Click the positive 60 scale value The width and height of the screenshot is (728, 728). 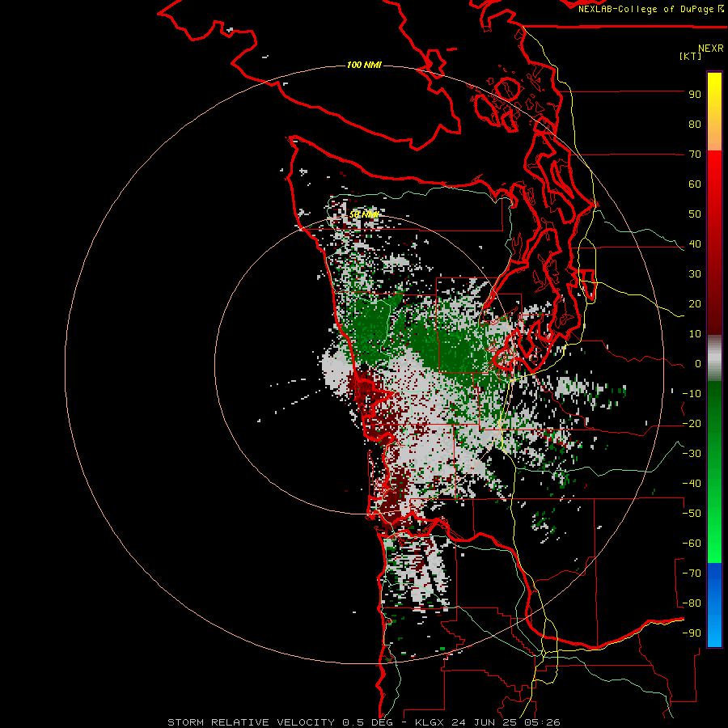[695, 184]
